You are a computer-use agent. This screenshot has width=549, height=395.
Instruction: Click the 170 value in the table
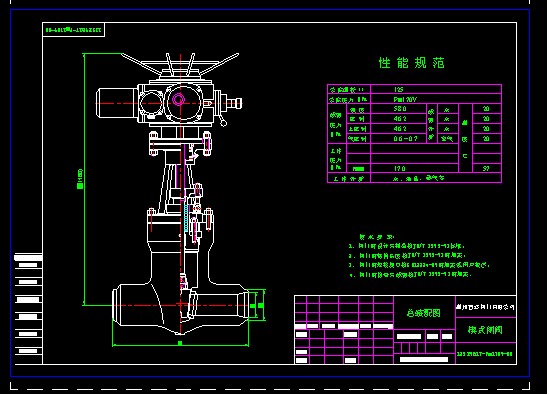pyautogui.click(x=399, y=168)
